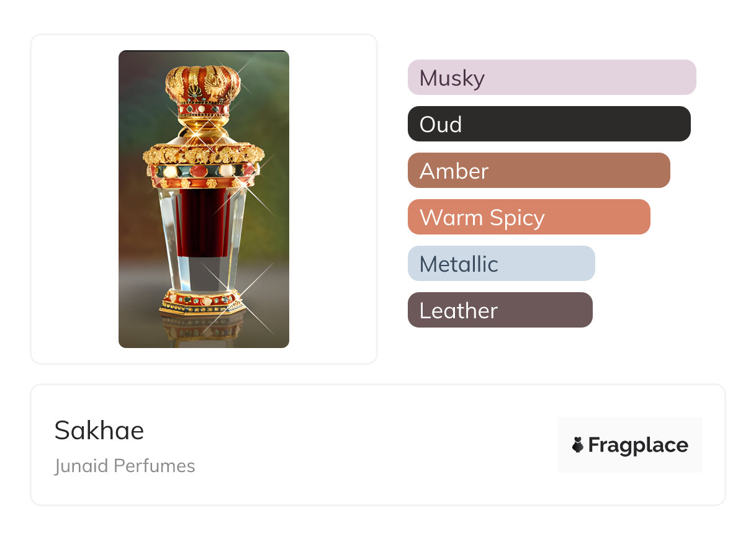Choose the Warm Spicy accord bar
The image size is (756, 536).
click(528, 217)
